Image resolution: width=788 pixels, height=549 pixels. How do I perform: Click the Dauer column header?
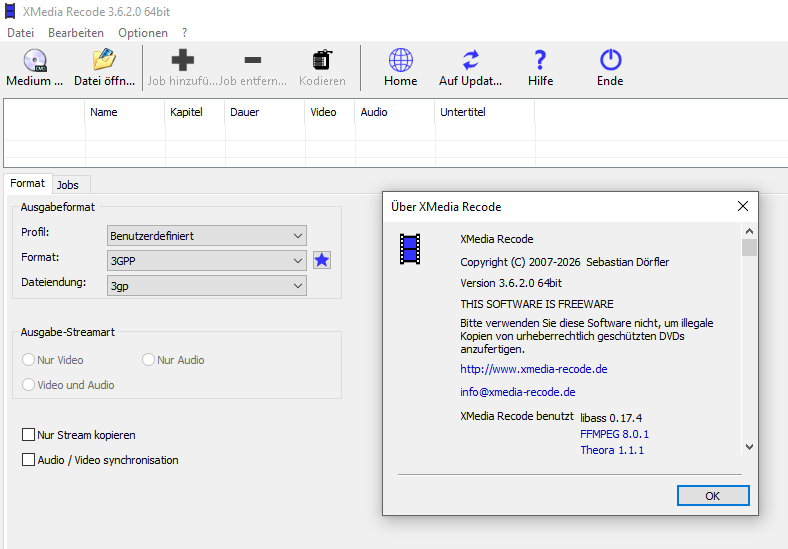click(x=265, y=112)
